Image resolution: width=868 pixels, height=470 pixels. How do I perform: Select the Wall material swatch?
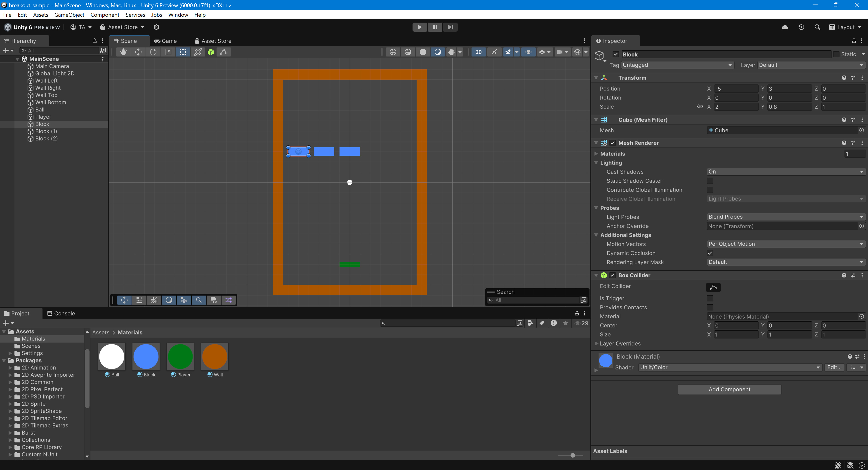coord(215,357)
